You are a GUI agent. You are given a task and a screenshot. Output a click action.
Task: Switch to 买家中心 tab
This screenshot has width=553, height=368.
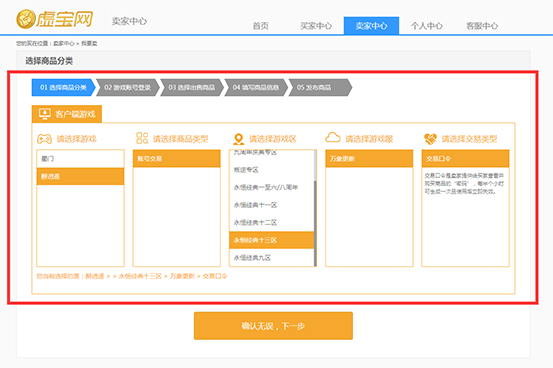[316, 26]
